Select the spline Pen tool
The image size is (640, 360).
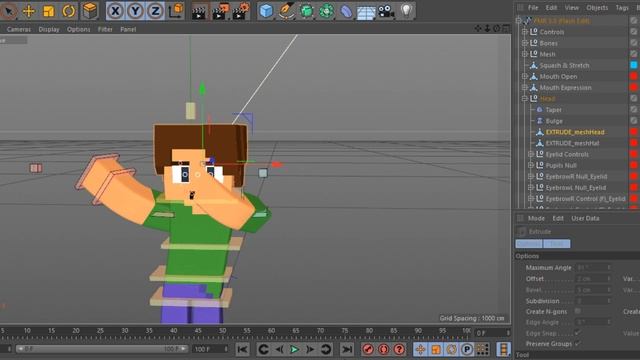click(287, 11)
